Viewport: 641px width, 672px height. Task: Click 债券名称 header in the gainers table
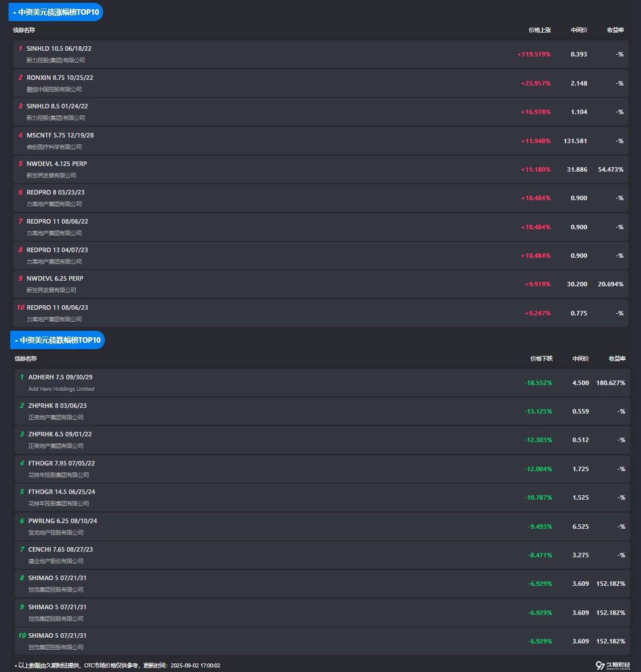24,30
